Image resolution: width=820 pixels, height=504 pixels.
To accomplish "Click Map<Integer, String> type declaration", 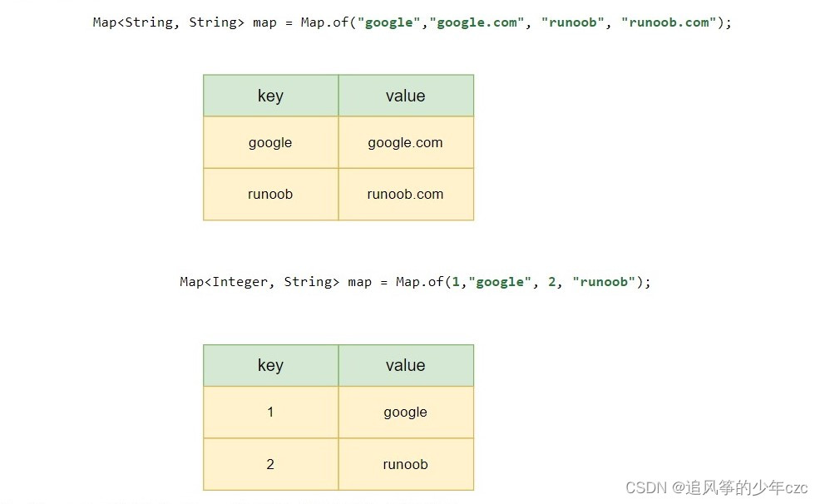I will point(259,282).
